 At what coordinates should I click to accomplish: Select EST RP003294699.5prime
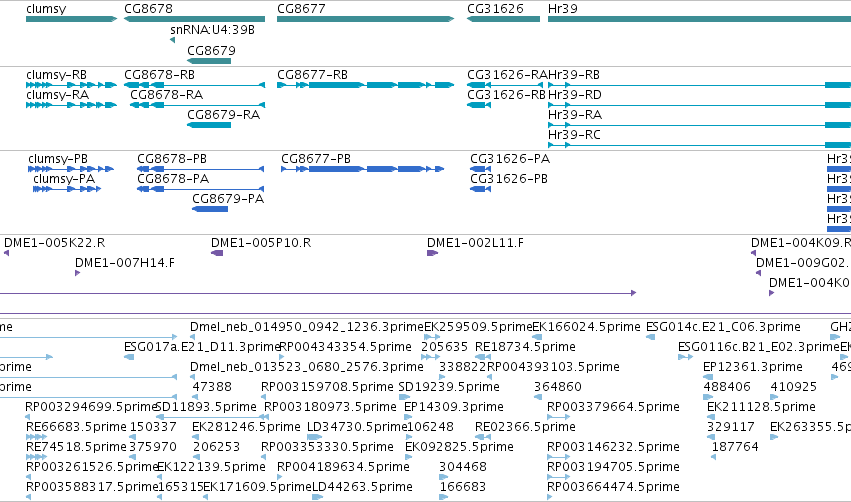click(91, 407)
